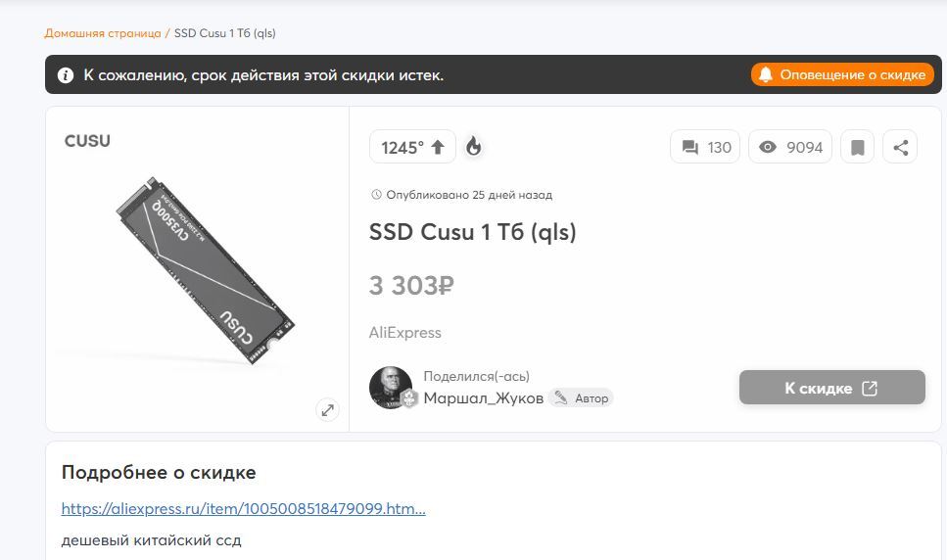The height and width of the screenshot is (560, 947).
Task: Click the 1245° temperature rating
Action: (x=402, y=147)
